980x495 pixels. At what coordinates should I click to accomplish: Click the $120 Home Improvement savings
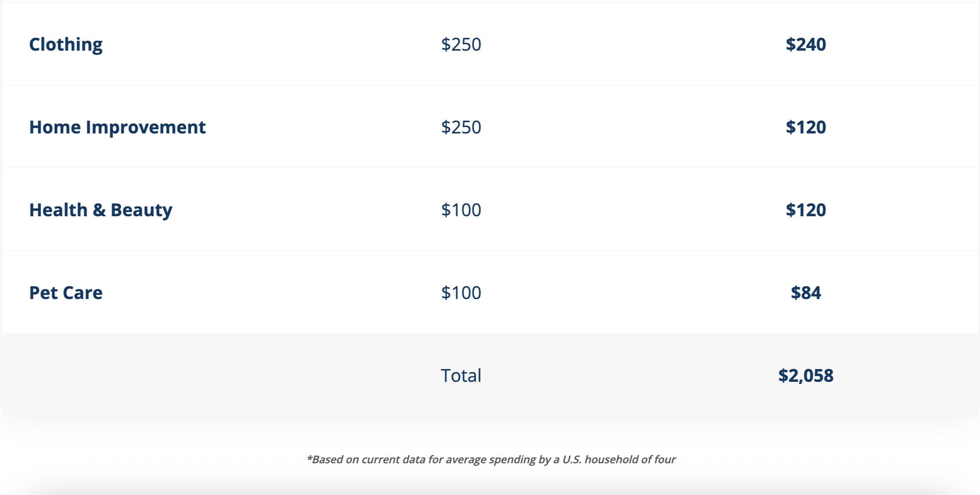pyautogui.click(x=806, y=127)
